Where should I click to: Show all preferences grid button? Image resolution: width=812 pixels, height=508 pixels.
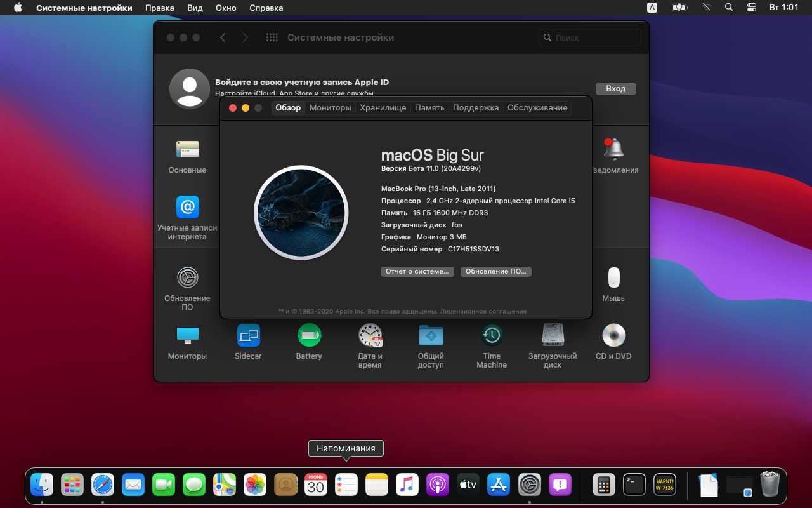click(272, 37)
